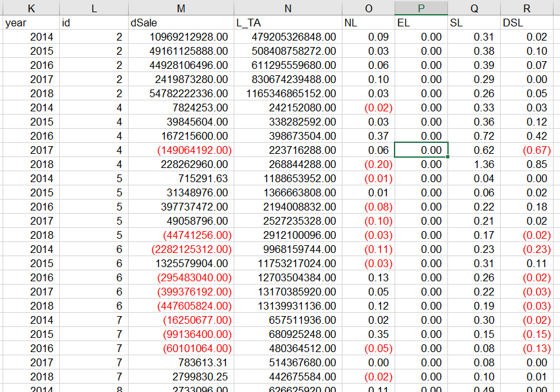Select dSale cell 10969212928.00
The image size is (560, 392).
(x=181, y=37)
